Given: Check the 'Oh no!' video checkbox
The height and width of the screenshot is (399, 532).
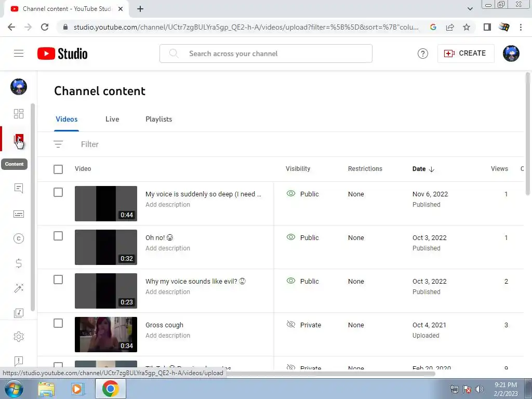Looking at the screenshot, I should pyautogui.click(x=58, y=236).
